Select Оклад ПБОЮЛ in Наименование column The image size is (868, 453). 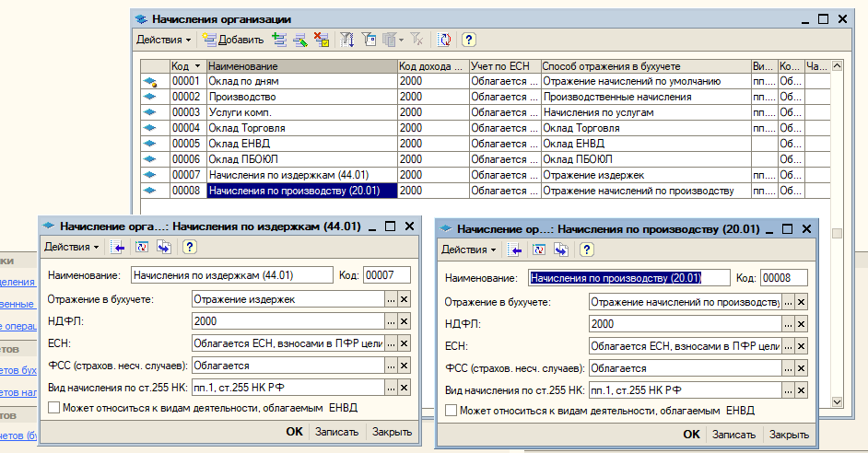click(x=302, y=159)
